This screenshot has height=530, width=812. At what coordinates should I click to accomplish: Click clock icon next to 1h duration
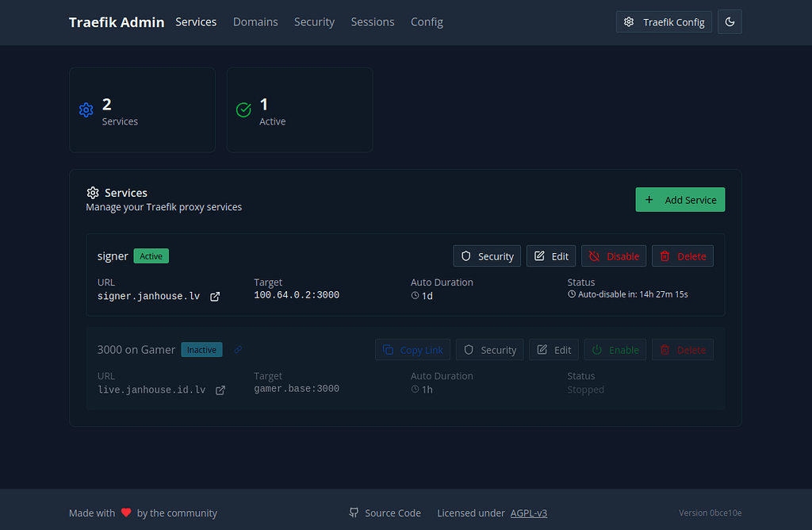[x=415, y=389]
